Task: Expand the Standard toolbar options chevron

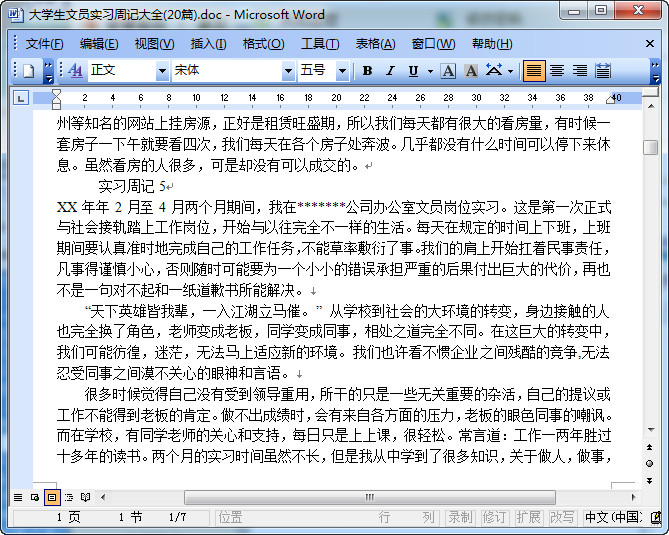Action: [x=49, y=71]
